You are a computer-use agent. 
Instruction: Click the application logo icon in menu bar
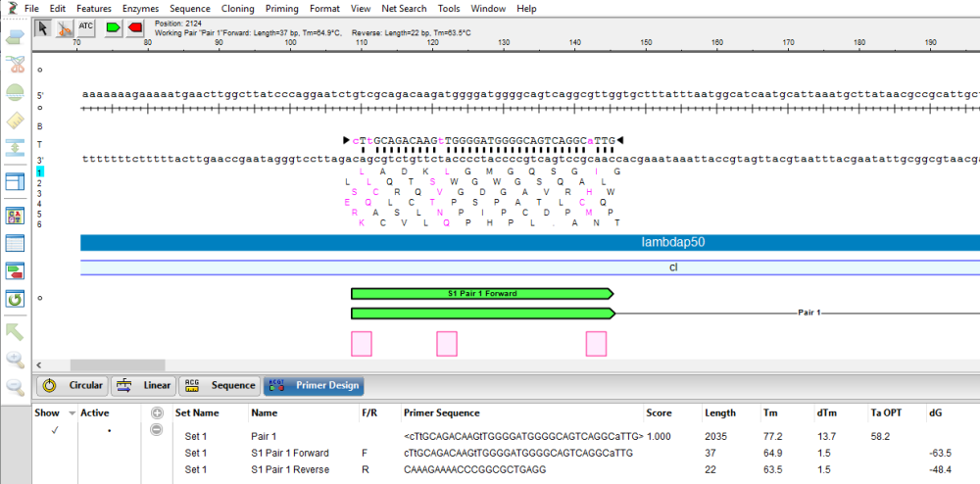[11, 8]
